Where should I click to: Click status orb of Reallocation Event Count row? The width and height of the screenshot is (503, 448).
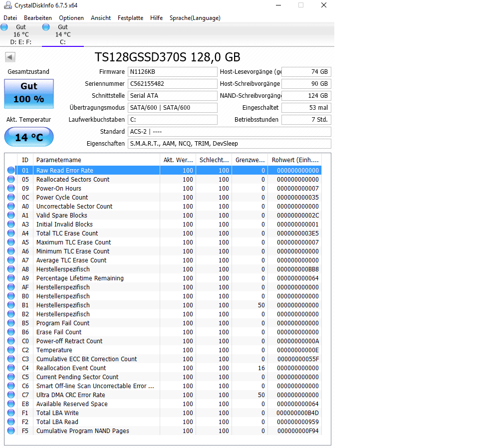pyautogui.click(x=11, y=368)
